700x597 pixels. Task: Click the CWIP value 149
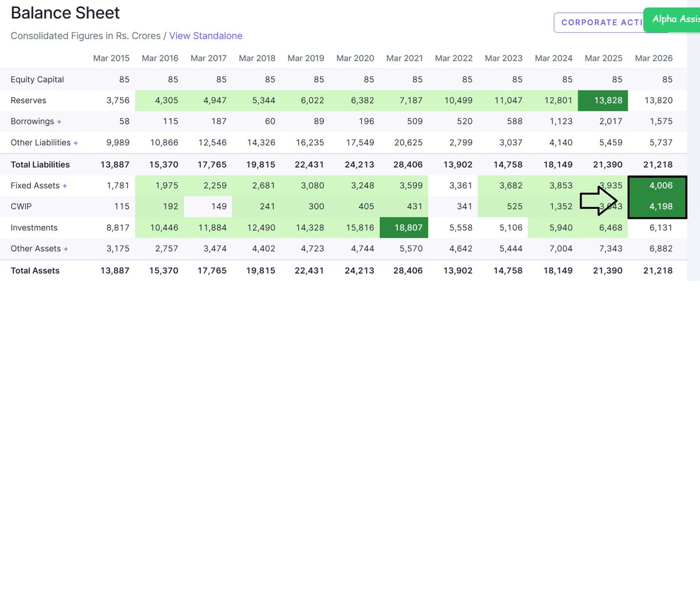point(219,207)
